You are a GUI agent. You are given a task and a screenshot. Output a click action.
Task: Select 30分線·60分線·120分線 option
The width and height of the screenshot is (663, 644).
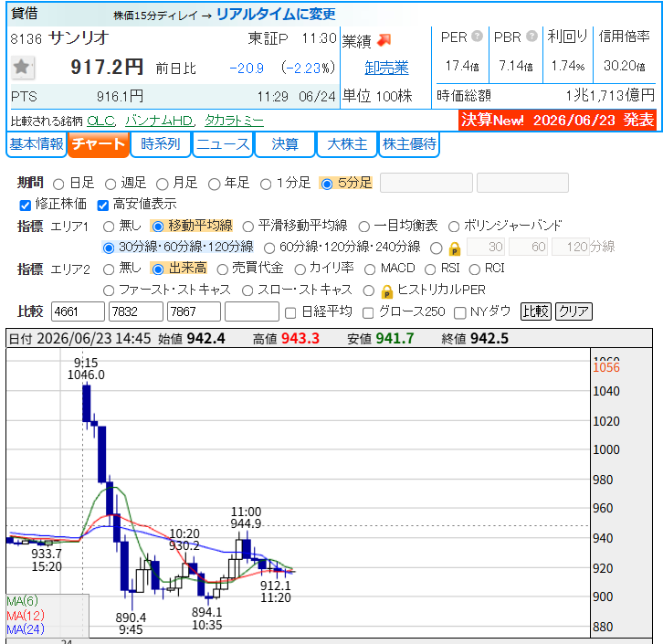pyautogui.click(x=109, y=248)
